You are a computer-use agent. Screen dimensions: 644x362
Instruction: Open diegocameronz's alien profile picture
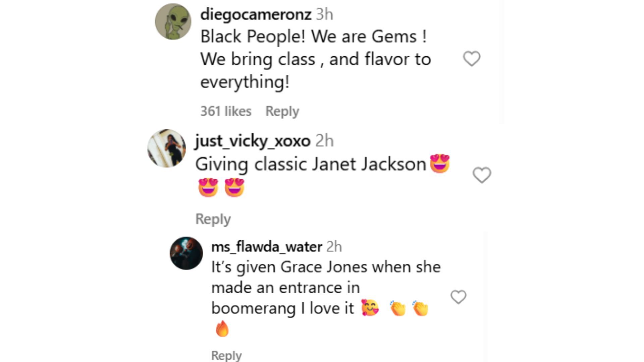coord(173,21)
